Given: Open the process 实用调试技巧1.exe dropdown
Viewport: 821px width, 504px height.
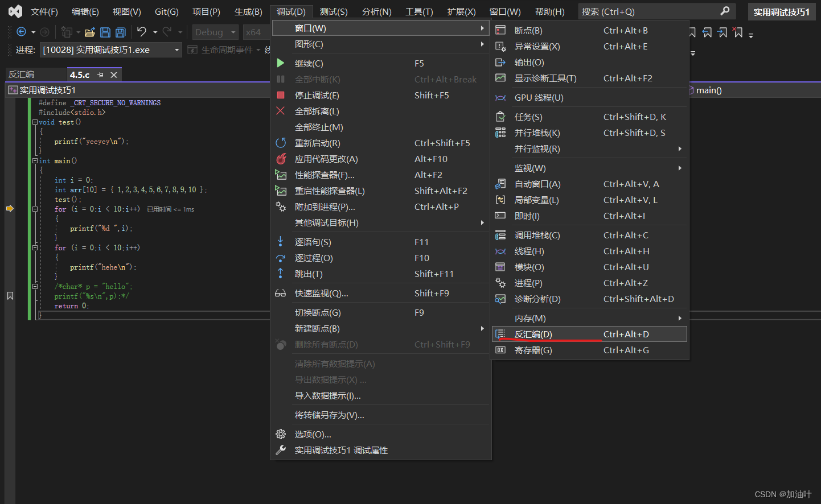Looking at the screenshot, I should (x=111, y=50).
